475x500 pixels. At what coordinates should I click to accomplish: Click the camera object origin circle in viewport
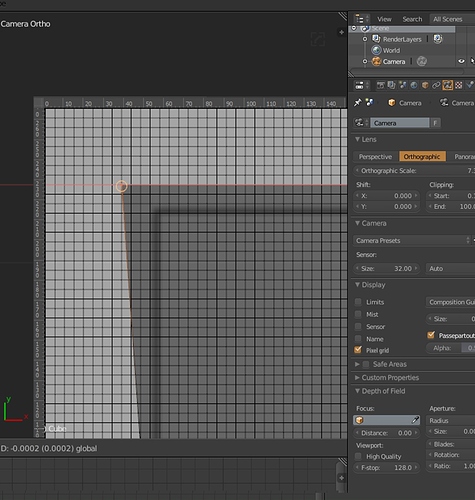[x=121, y=186]
